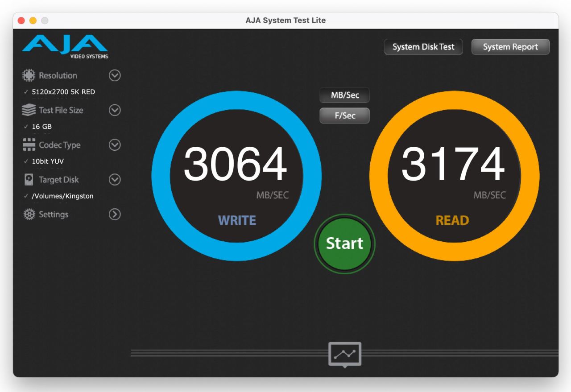Screen dimensions: 571x392
Task: Click the 3174 read speed value
Action: [x=453, y=164]
